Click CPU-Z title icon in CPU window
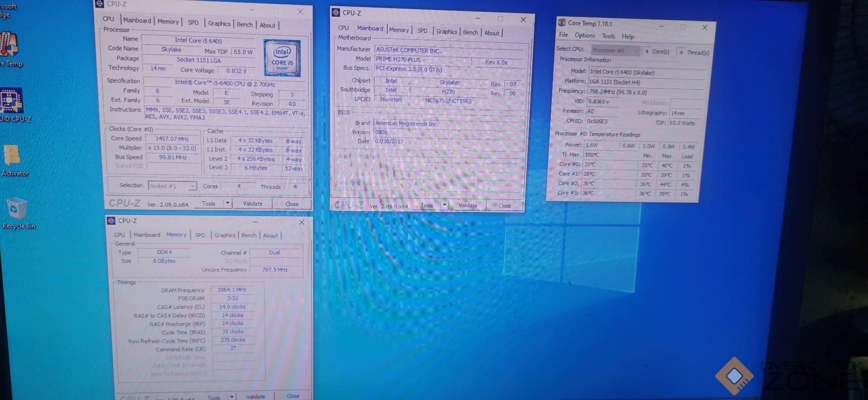 point(99,4)
